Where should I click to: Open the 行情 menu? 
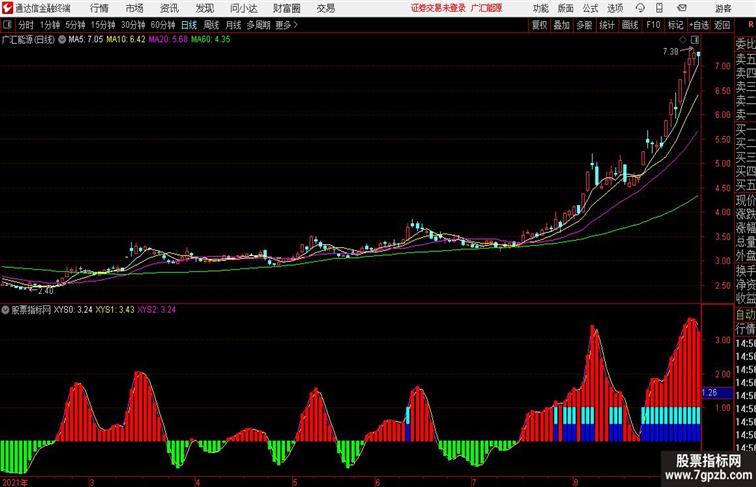tap(99, 8)
